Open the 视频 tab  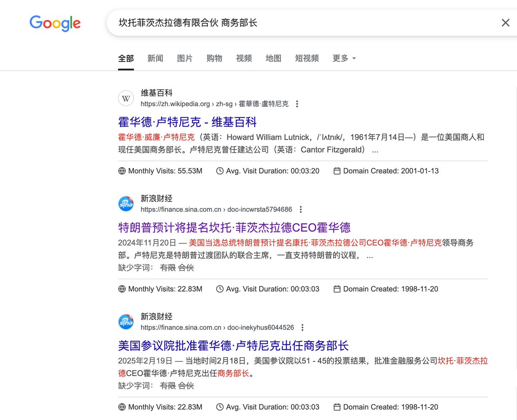(244, 58)
